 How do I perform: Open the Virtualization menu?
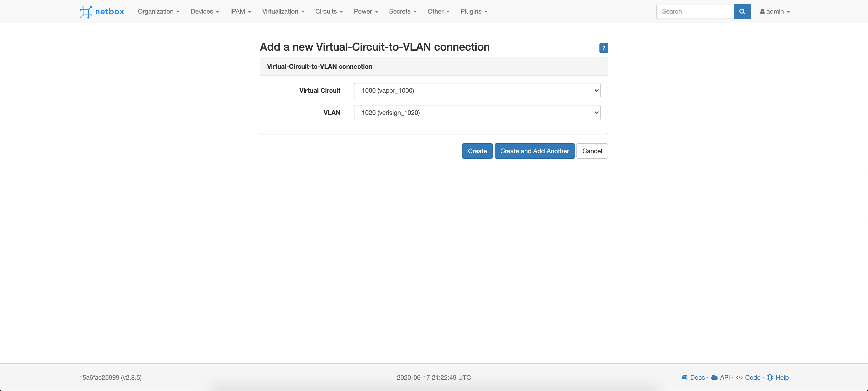283,12
